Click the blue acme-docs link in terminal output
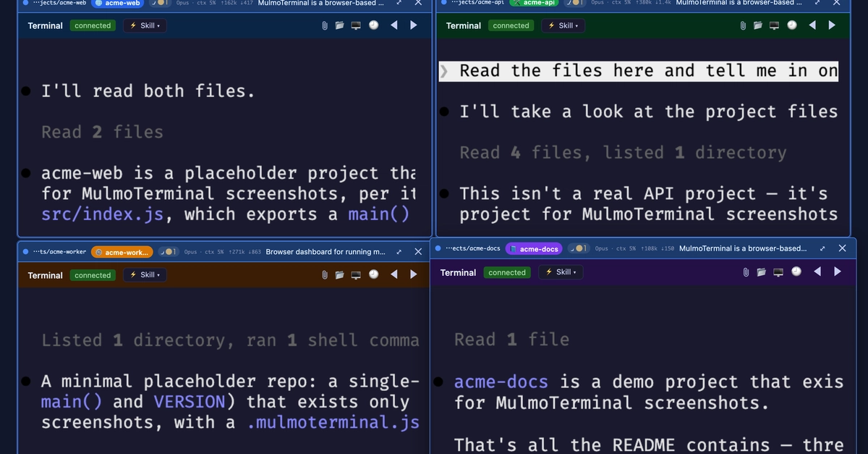Viewport: 868px width, 454px height. coord(501,382)
